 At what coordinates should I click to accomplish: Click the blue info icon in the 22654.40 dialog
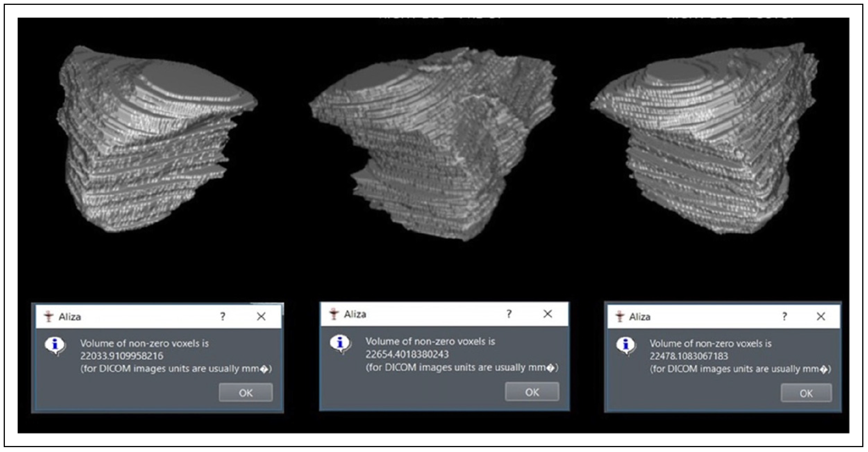341,344
